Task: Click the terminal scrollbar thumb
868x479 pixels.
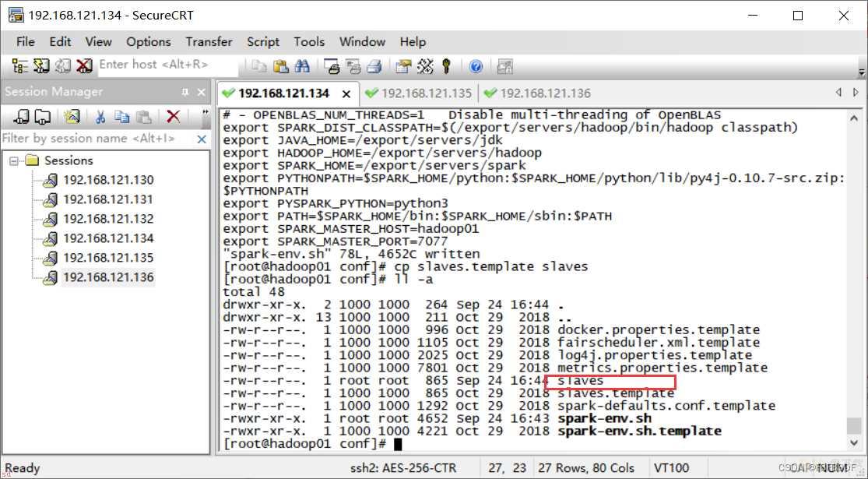Action: coord(855,425)
